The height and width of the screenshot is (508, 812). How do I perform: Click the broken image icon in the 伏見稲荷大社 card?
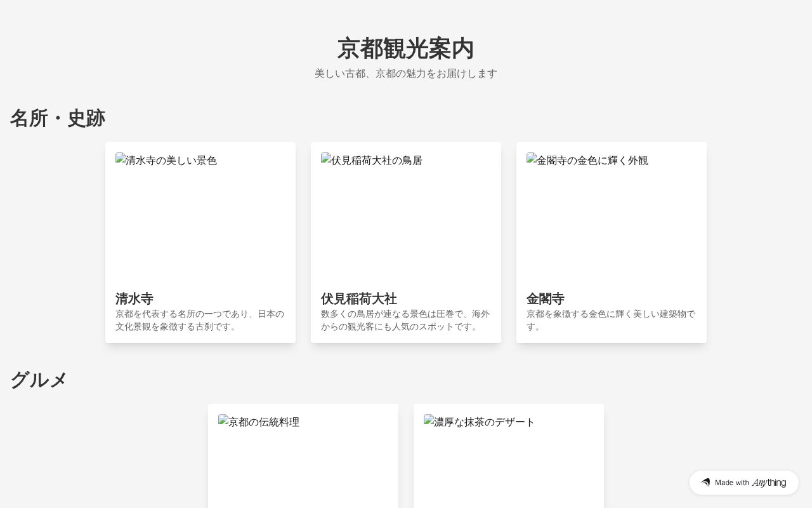pos(326,159)
